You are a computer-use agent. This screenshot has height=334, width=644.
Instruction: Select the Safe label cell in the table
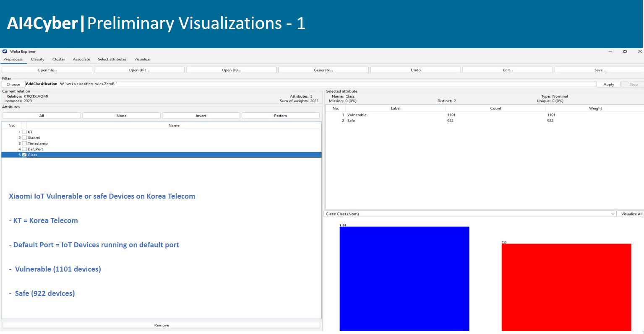coord(351,121)
